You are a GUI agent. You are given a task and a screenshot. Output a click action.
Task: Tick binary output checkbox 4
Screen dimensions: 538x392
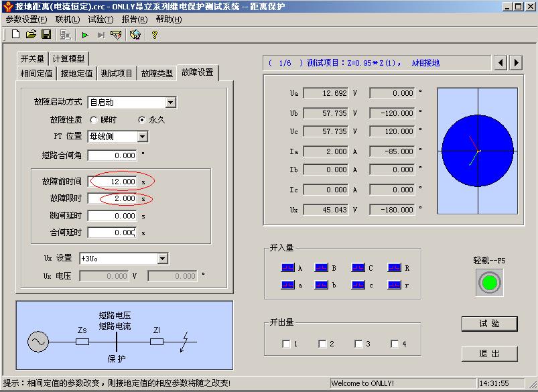click(x=395, y=344)
